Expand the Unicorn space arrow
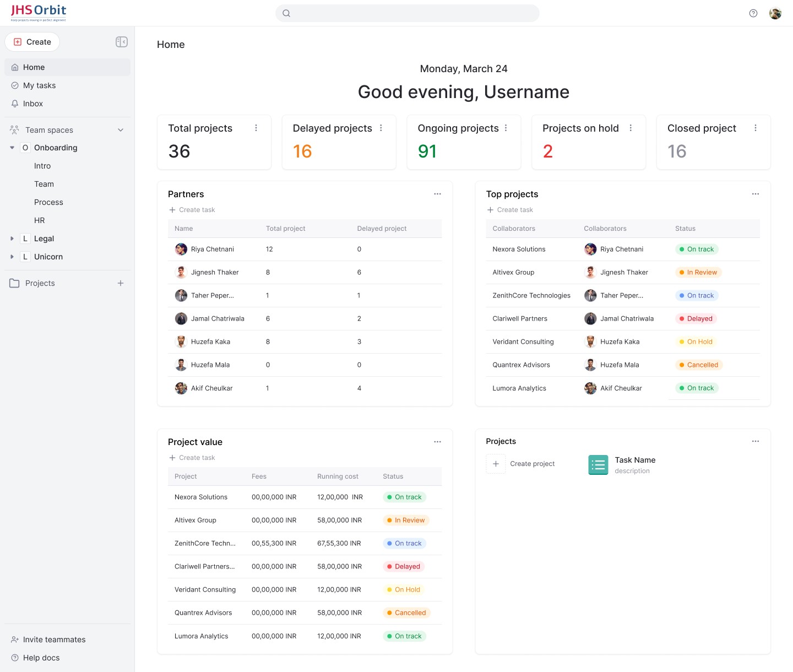The height and width of the screenshot is (672, 793). coord(12,257)
